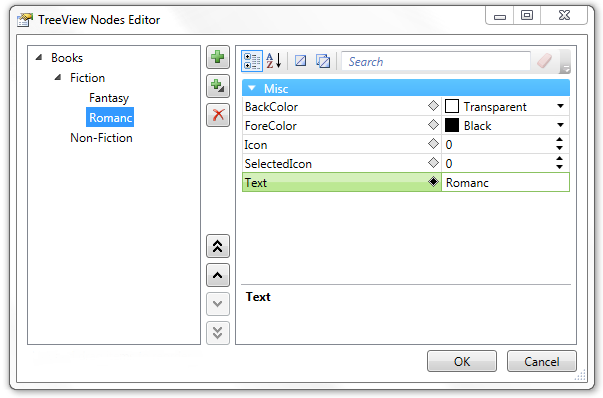Image resolution: width=603 pixels, height=398 pixels.
Task: Toggle the Text property marker diamond
Action: click(x=433, y=182)
